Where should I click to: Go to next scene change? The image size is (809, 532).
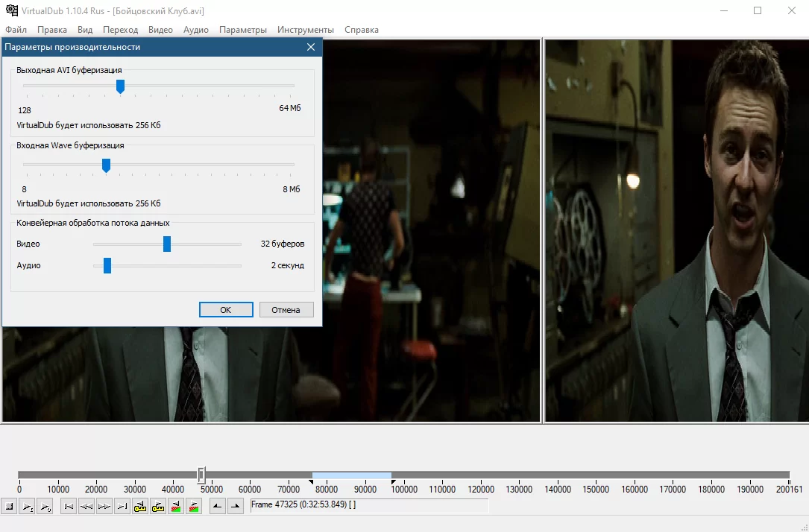point(194,507)
